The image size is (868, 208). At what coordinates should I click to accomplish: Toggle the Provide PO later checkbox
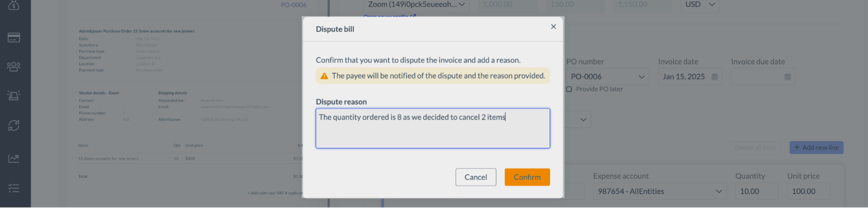coord(569,89)
